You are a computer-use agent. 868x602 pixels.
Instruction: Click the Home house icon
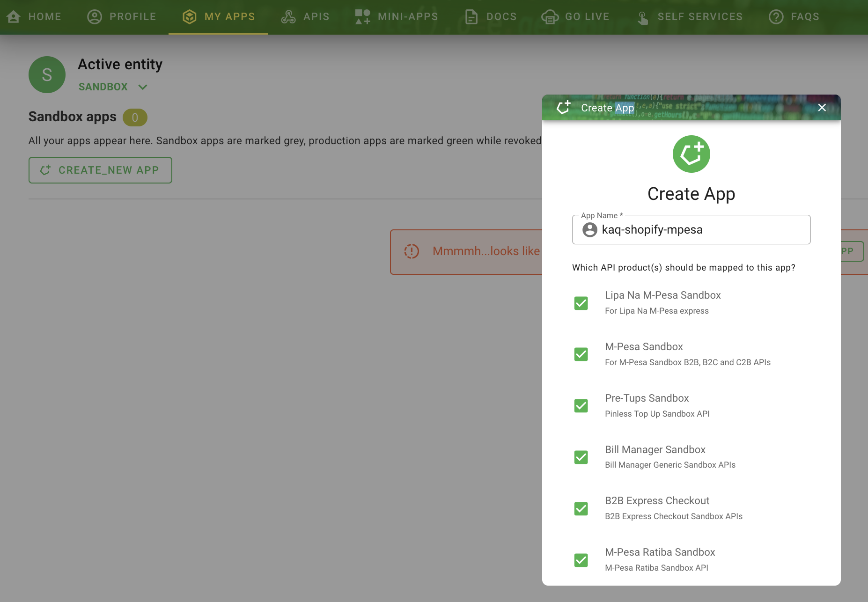tap(14, 17)
